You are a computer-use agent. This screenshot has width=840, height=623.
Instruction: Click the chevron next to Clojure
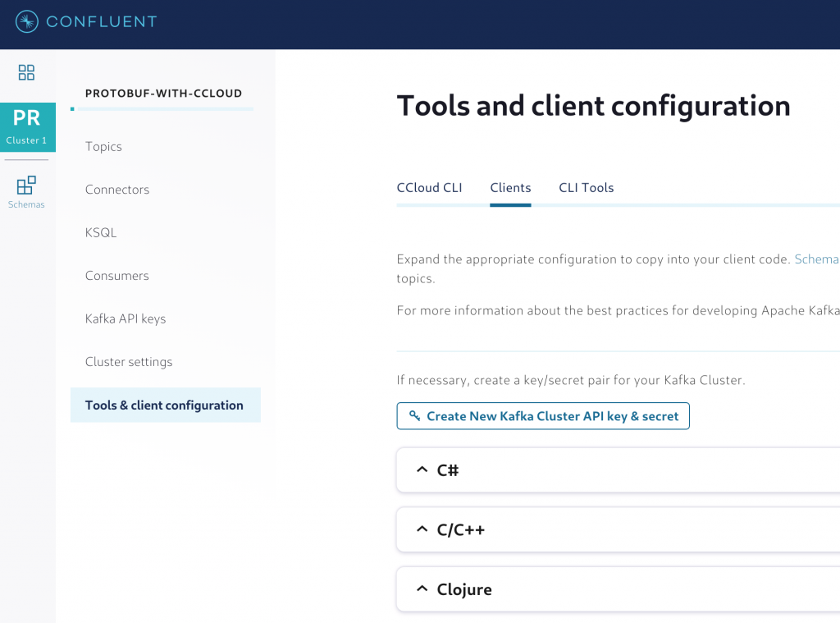422,588
